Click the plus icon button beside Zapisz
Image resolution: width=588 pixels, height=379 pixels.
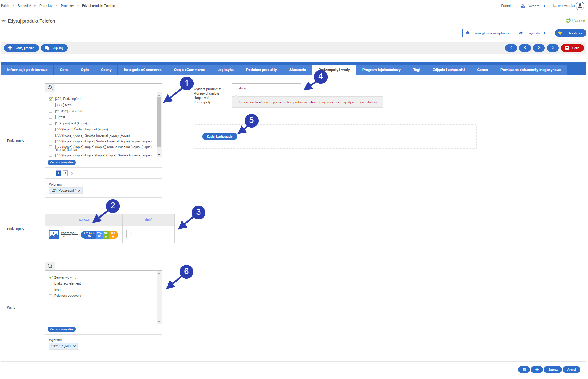tap(537, 369)
